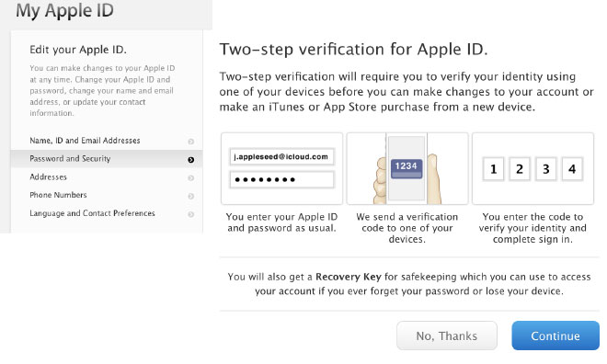The height and width of the screenshot is (364, 607).
Task: Click the Continue button
Action: pos(555,336)
